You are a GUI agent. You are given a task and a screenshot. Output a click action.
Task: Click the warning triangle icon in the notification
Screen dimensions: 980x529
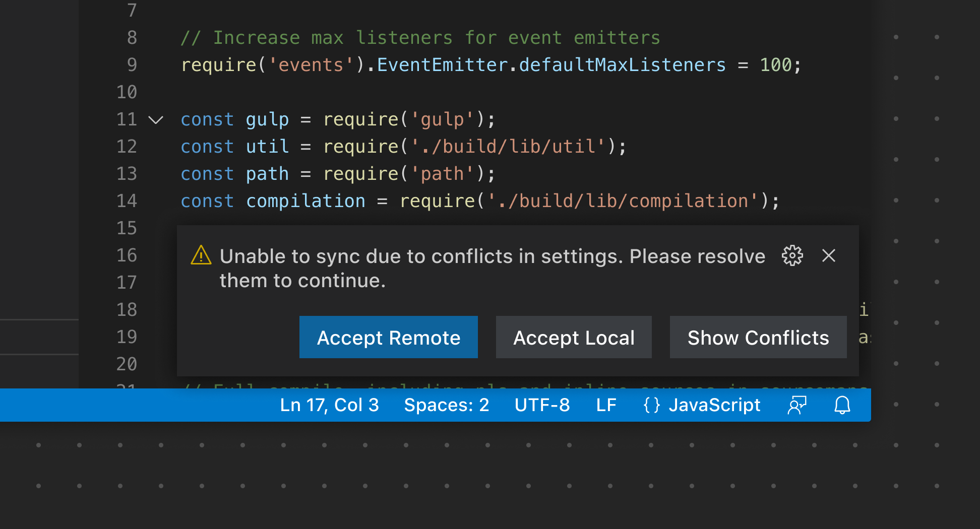click(200, 255)
